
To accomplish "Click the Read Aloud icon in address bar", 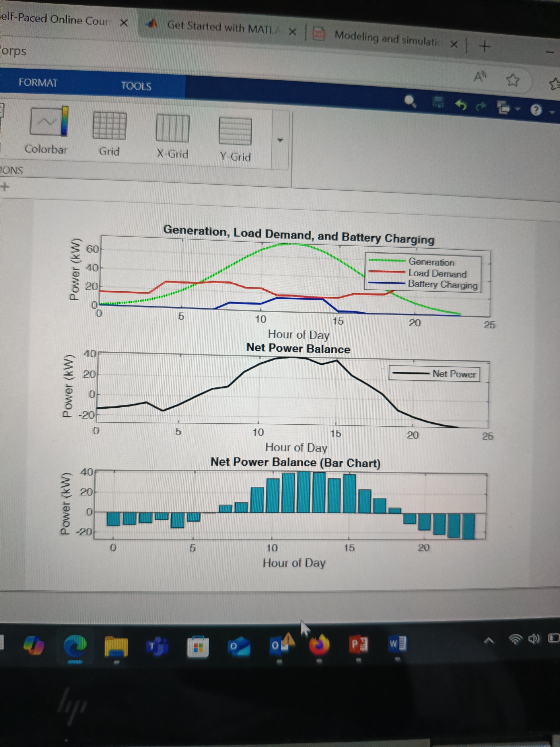I will tap(480, 77).
